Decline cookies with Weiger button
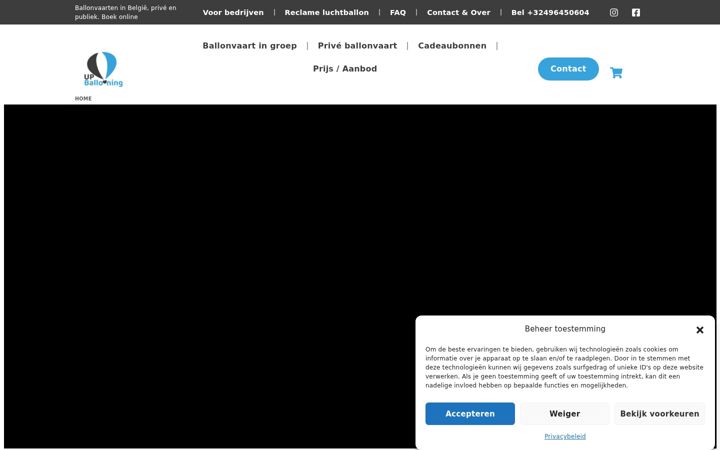720x450 pixels. [x=564, y=414]
